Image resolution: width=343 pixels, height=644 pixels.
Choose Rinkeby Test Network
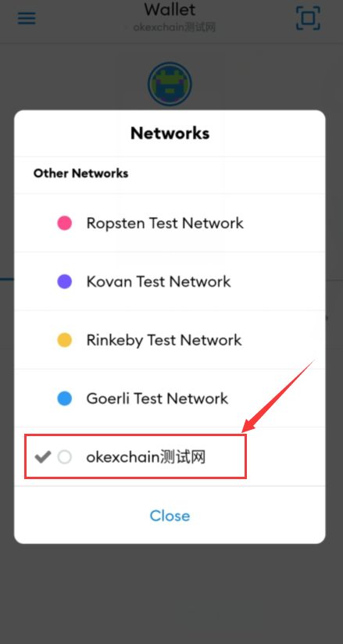coord(170,340)
